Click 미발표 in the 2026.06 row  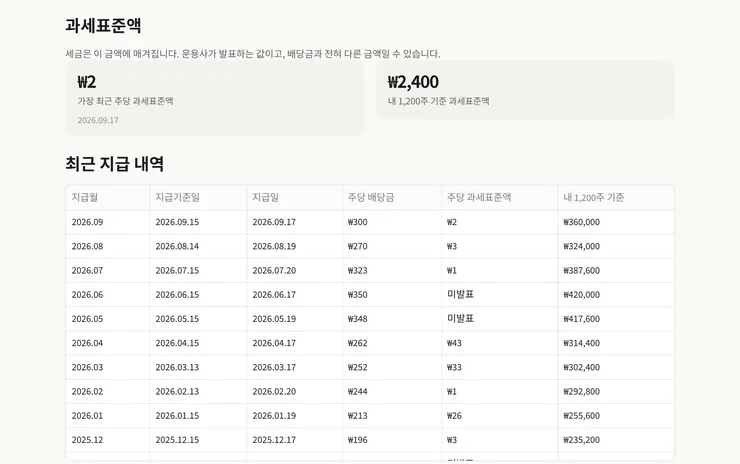[460, 294]
